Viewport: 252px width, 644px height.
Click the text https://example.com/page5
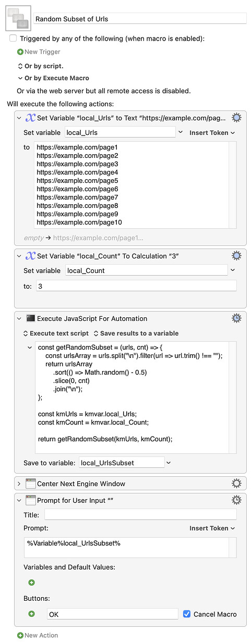tap(77, 181)
